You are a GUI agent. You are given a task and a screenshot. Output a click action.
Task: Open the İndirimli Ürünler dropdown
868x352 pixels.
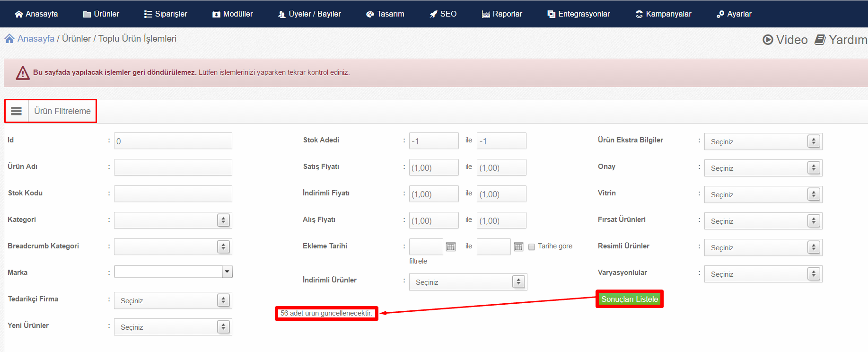click(468, 282)
